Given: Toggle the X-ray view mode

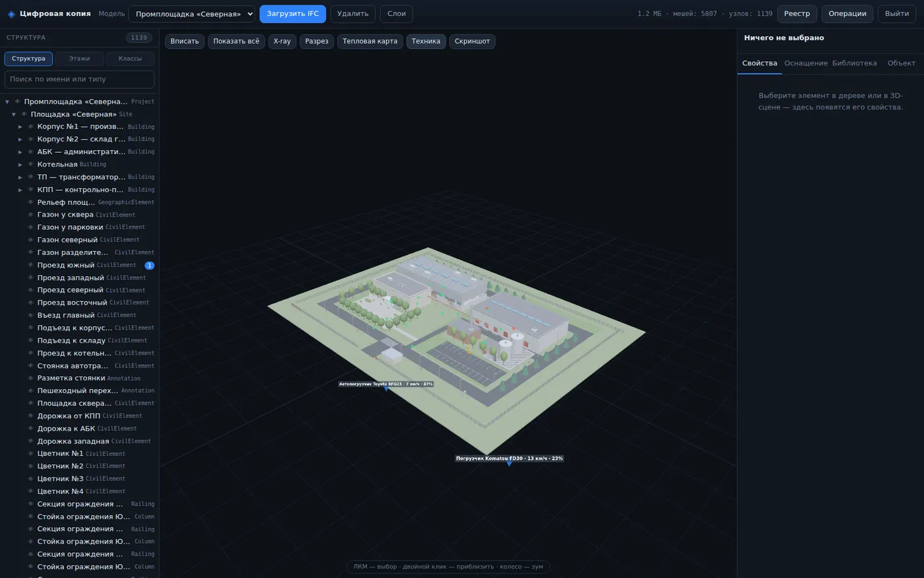Looking at the screenshot, I should pos(282,41).
